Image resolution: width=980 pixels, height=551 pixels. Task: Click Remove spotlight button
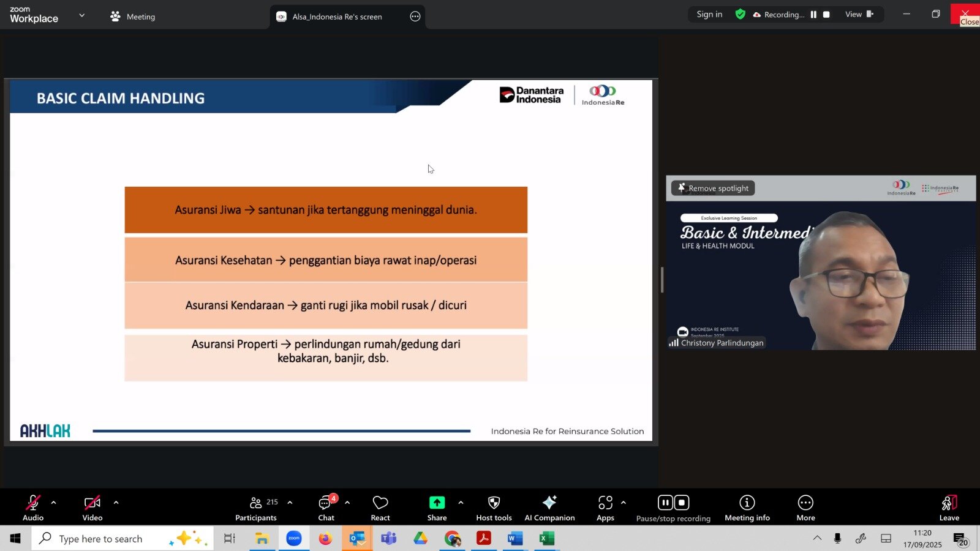[x=713, y=188]
